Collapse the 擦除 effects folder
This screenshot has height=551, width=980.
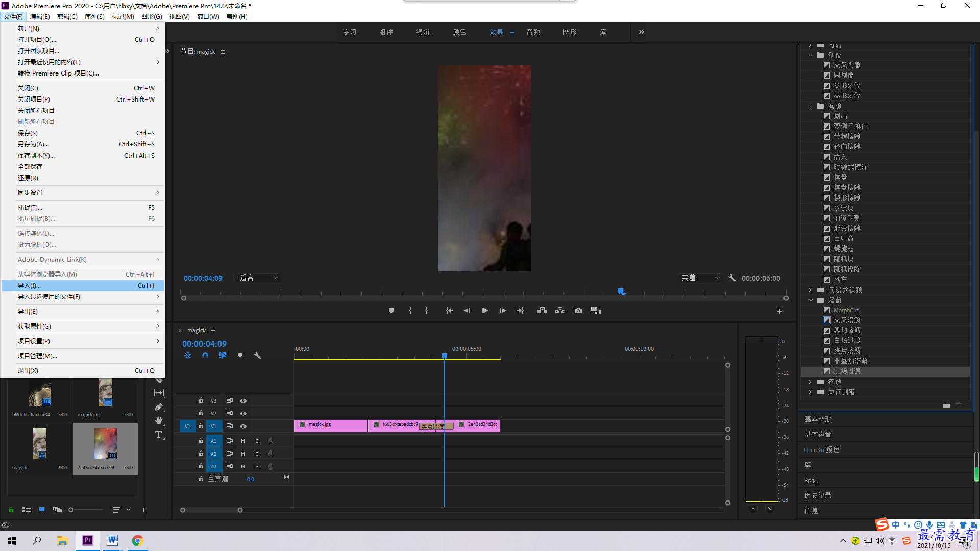[x=811, y=106]
